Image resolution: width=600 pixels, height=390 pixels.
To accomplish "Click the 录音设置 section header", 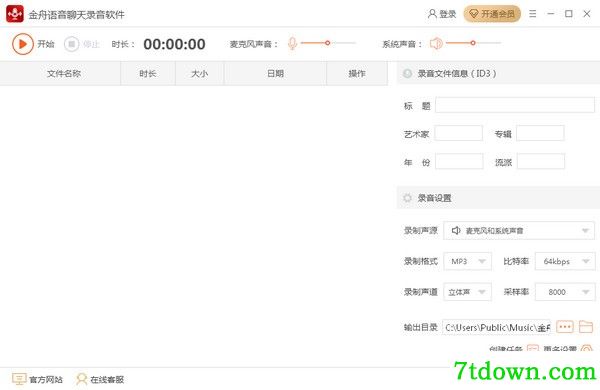I will [498, 198].
